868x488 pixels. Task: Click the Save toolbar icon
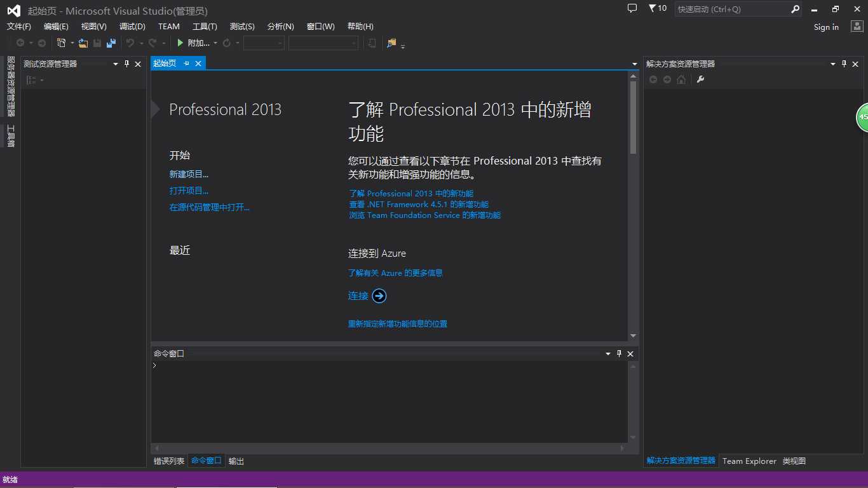tap(97, 43)
